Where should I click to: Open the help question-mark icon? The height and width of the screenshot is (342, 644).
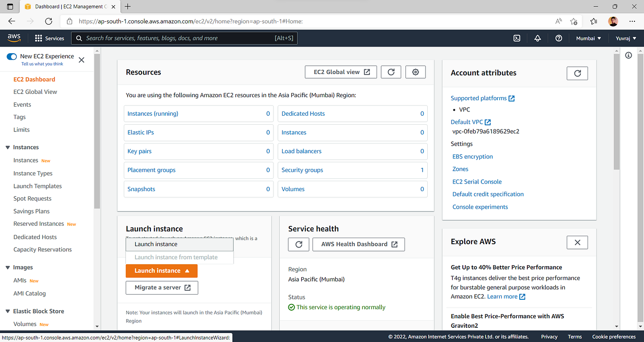[x=559, y=38]
